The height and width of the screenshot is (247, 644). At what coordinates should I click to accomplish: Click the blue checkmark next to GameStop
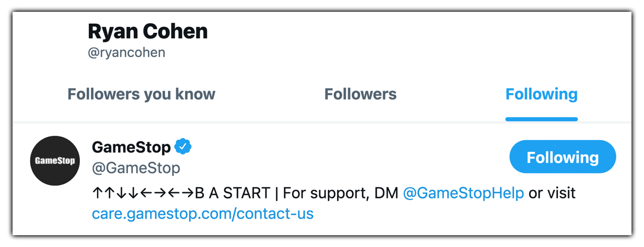[x=183, y=146]
